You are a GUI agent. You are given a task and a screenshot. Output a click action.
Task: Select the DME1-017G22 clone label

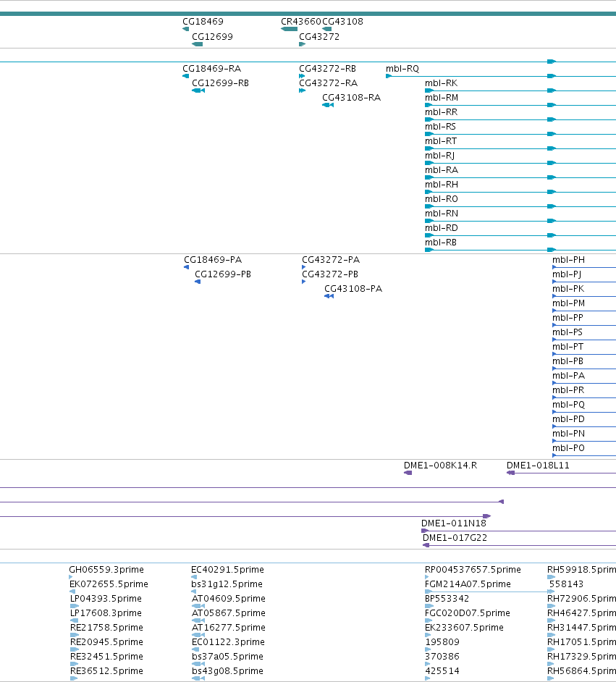[x=455, y=538]
